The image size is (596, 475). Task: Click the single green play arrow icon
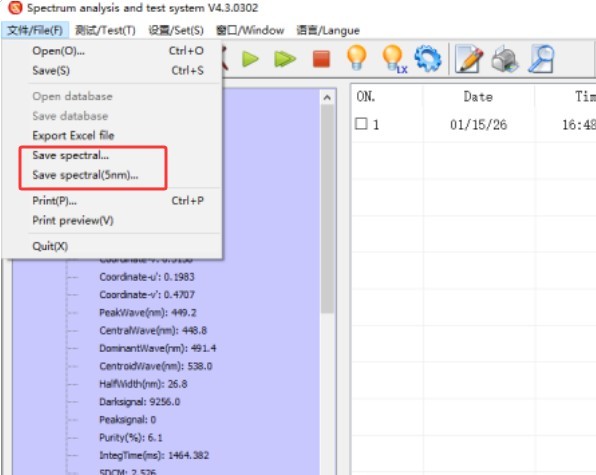[250, 59]
